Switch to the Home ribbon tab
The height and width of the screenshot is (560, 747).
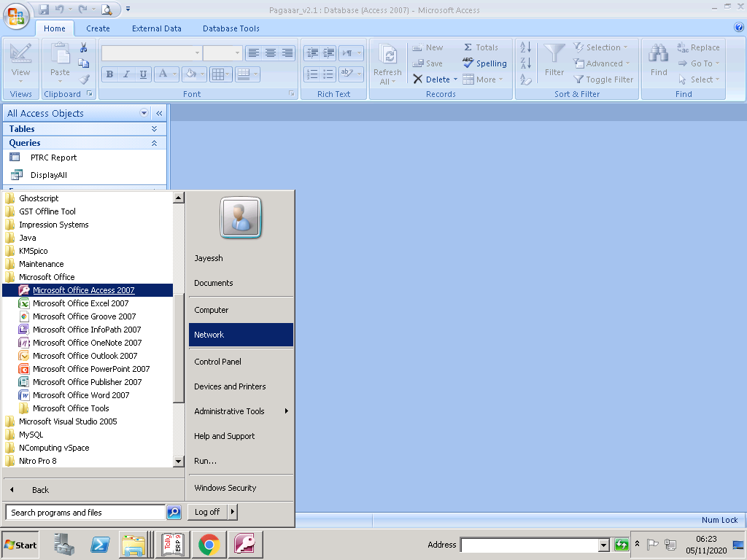55,28
